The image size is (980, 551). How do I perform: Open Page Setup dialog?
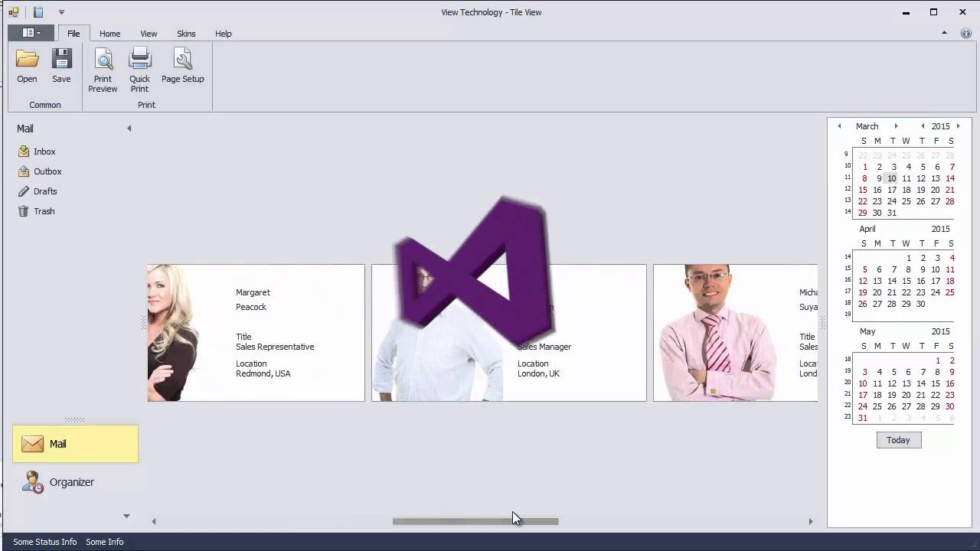[x=182, y=65]
